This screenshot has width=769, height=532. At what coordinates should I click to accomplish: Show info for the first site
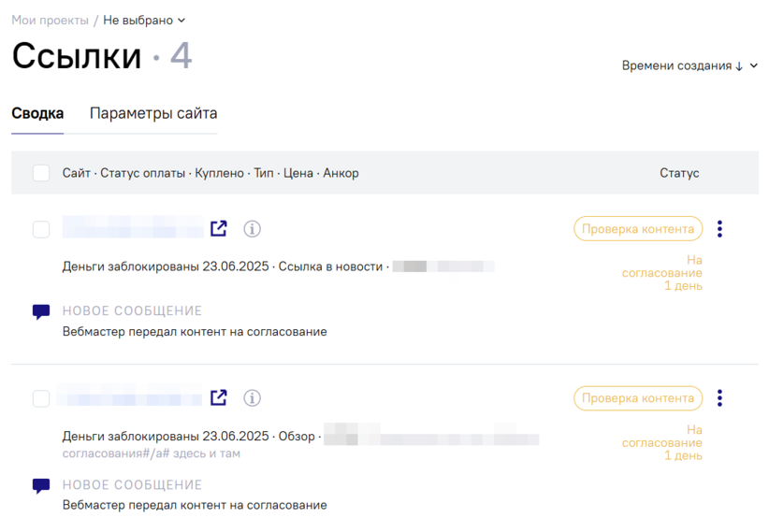click(252, 228)
